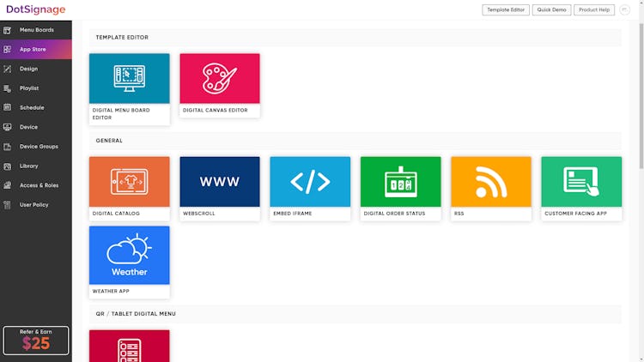Click the 'GENERAL' section heading
Viewport: 644px width, 362px height.
tap(109, 141)
